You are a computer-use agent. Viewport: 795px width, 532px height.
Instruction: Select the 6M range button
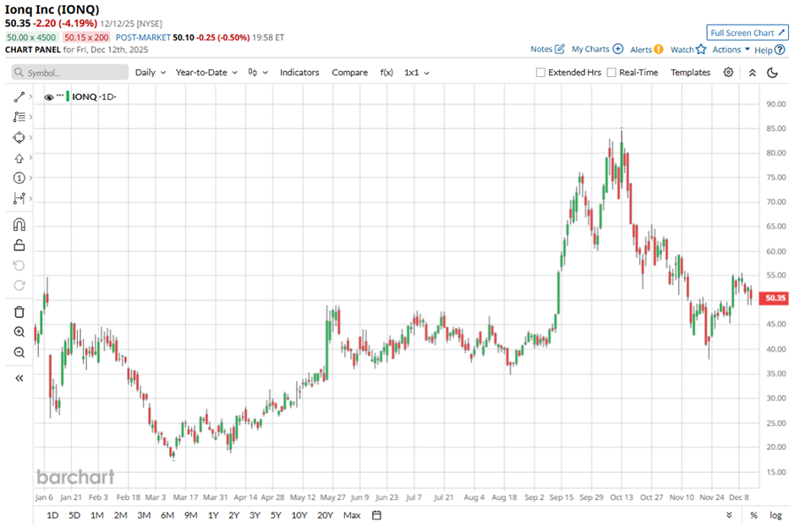point(167,515)
